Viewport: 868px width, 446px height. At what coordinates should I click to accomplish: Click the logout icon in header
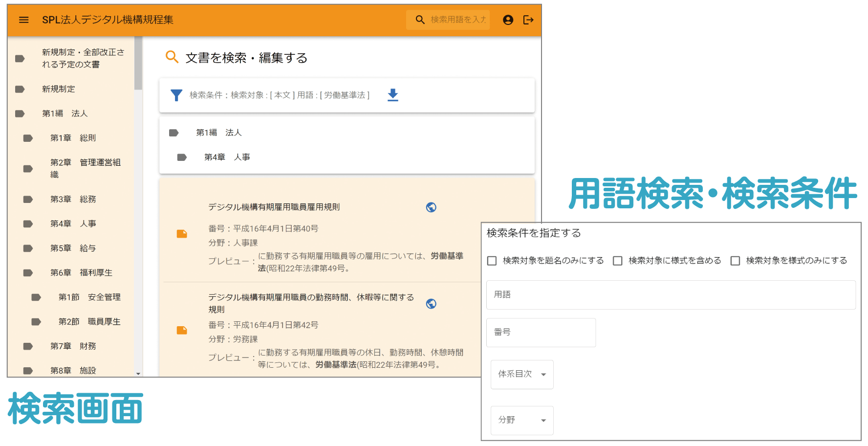point(528,20)
